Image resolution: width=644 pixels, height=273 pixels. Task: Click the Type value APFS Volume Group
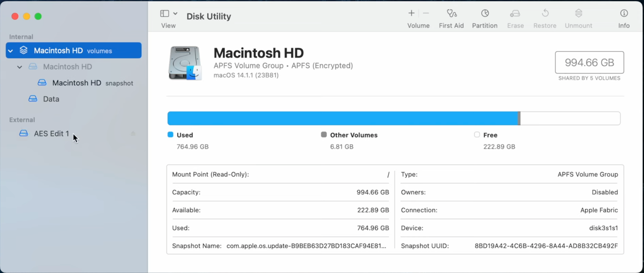pyautogui.click(x=588, y=174)
